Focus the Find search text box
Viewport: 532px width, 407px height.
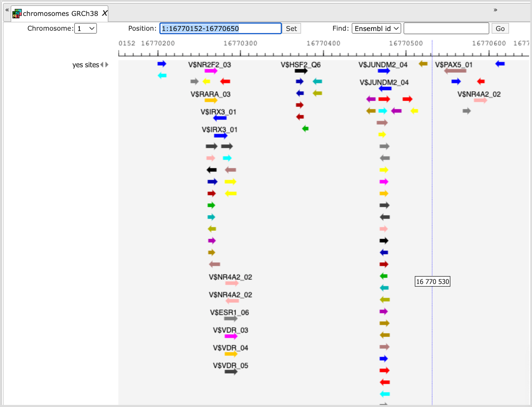(446, 29)
